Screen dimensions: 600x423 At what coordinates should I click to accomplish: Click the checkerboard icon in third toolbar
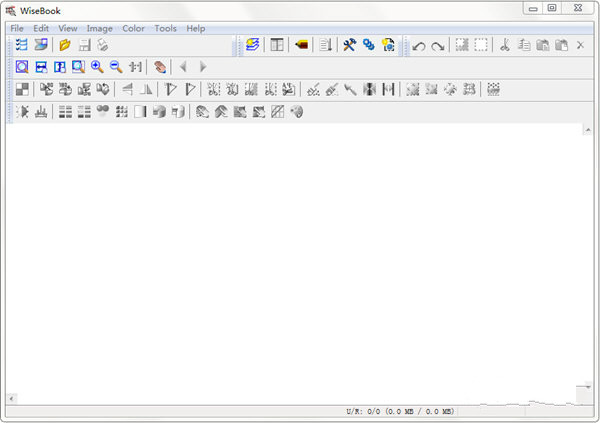22,90
